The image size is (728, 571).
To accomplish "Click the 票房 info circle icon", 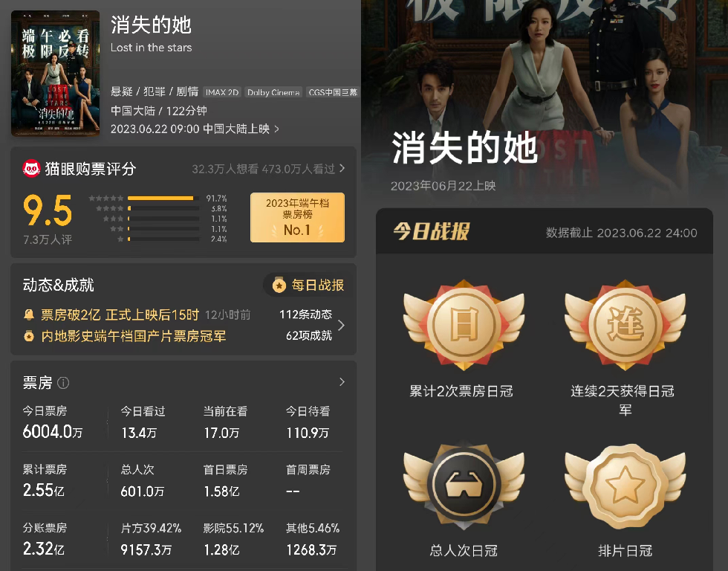I will coord(62,383).
